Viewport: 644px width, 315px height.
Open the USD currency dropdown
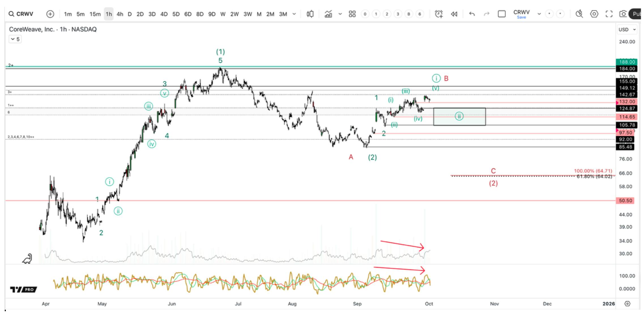pos(627,29)
